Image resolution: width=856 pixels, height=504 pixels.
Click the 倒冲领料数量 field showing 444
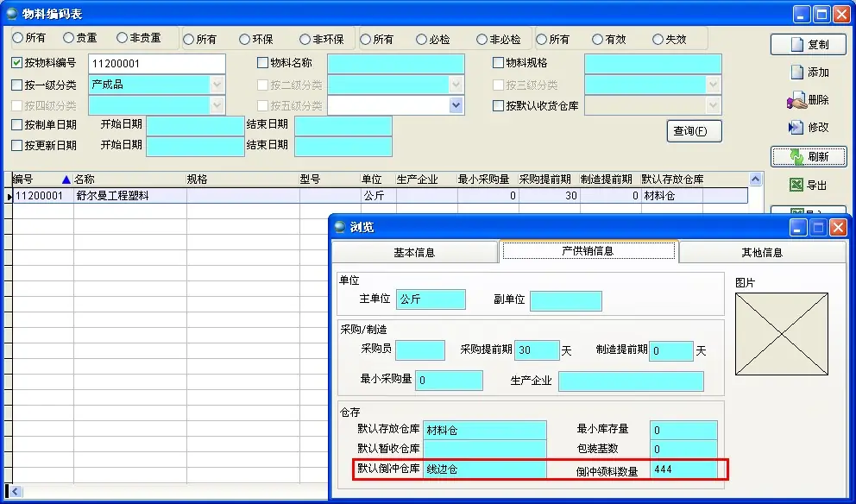[684, 470]
